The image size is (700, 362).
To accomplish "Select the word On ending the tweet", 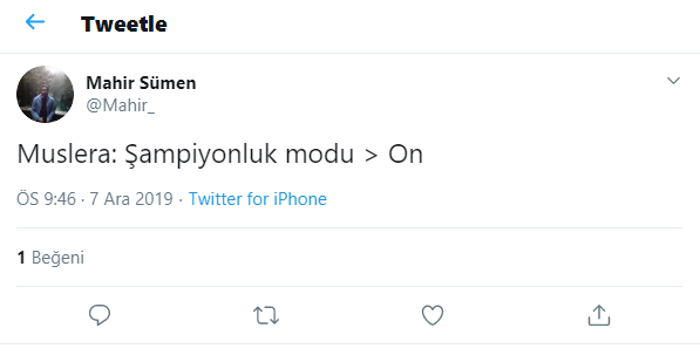I will click(405, 154).
